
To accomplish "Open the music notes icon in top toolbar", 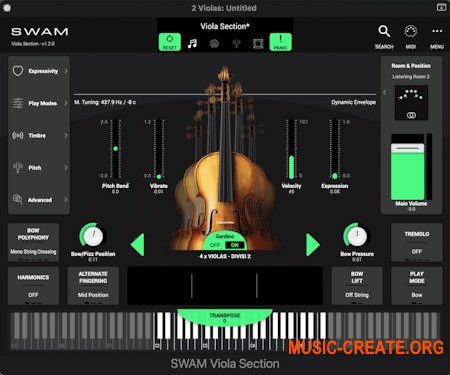I will coord(192,43).
